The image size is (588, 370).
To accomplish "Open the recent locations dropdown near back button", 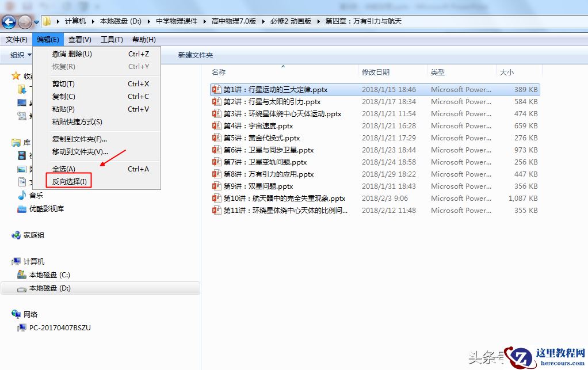I will point(36,21).
